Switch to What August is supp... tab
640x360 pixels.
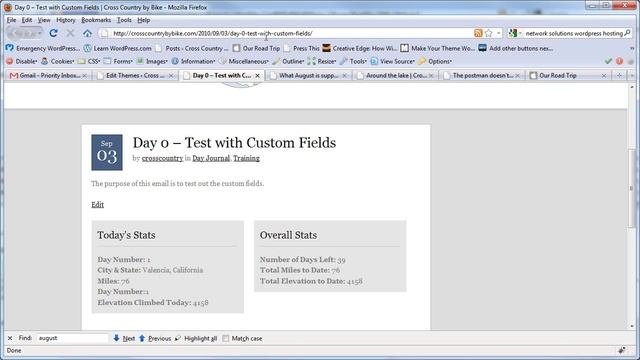pyautogui.click(x=308, y=76)
